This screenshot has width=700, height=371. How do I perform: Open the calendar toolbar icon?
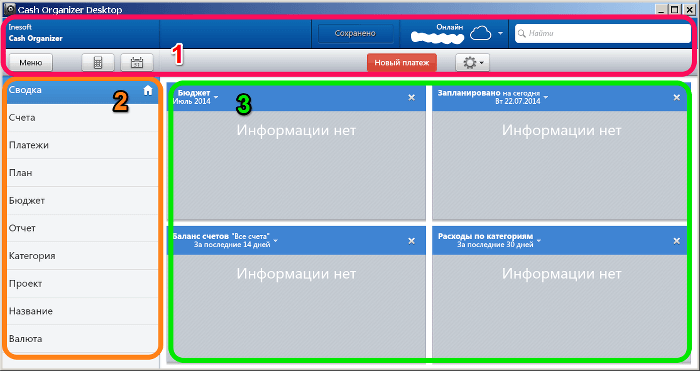coord(137,63)
